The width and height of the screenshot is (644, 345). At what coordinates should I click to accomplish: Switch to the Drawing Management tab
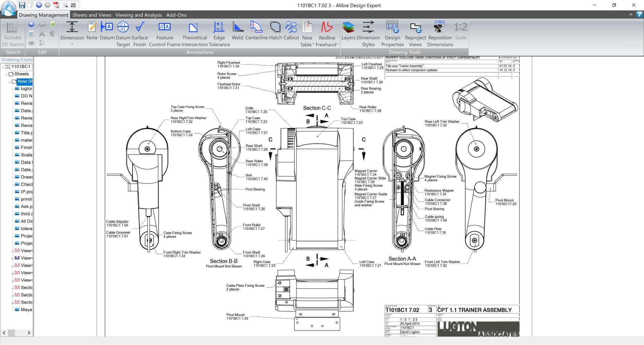click(43, 15)
